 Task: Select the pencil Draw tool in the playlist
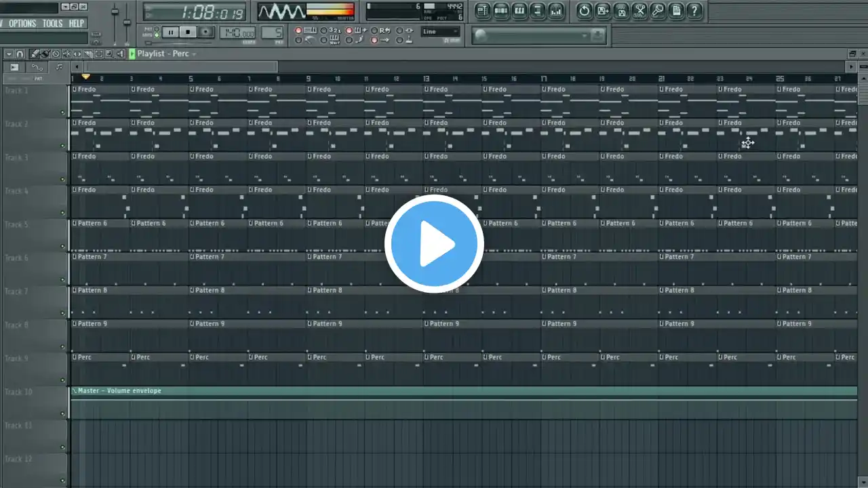tap(35, 54)
